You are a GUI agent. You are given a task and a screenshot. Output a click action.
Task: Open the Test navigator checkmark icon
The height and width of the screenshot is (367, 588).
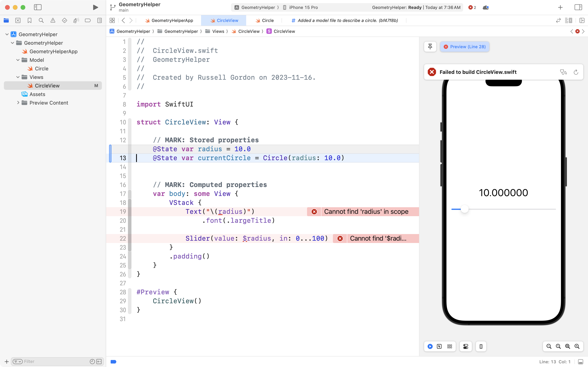64,20
